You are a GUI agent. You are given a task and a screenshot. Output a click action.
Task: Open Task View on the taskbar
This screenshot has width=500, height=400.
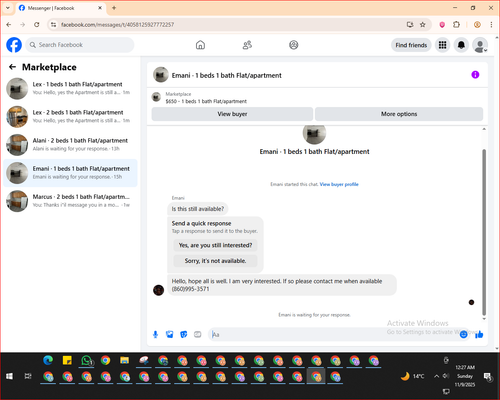pos(28,376)
